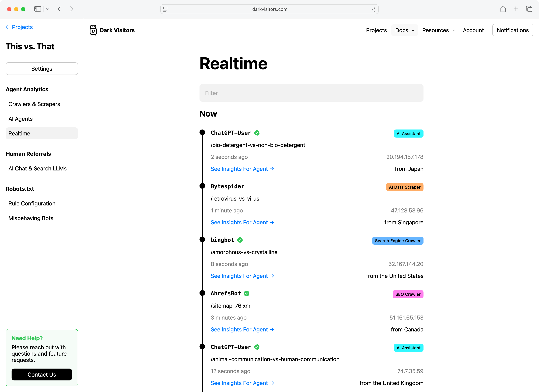
Task: Select AI Agents in the sidebar
Action: point(20,119)
